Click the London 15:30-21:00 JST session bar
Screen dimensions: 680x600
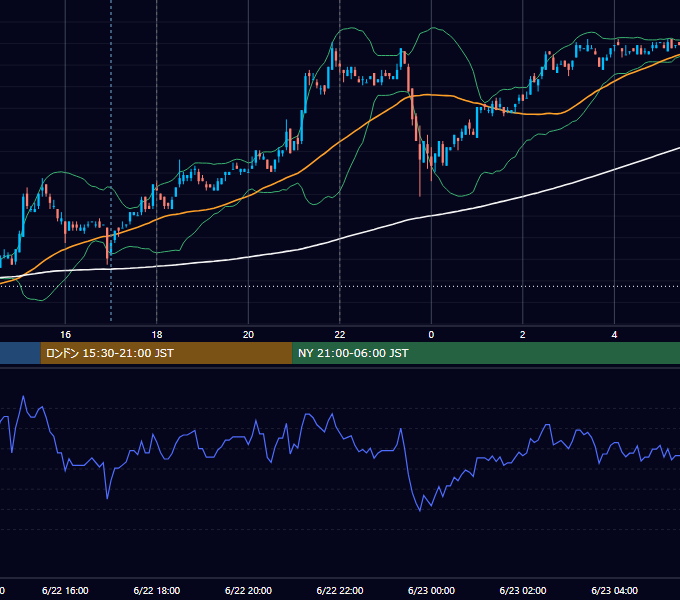167,353
